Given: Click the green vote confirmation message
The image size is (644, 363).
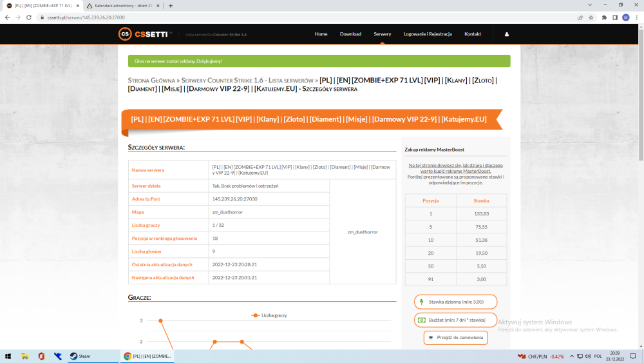Looking at the screenshot, I should click(319, 61).
